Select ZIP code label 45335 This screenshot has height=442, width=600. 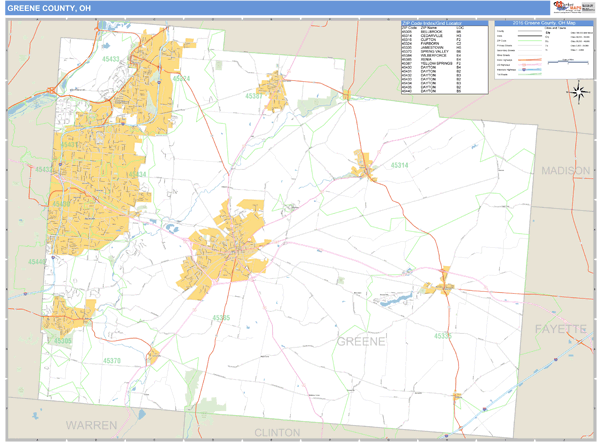443,336
